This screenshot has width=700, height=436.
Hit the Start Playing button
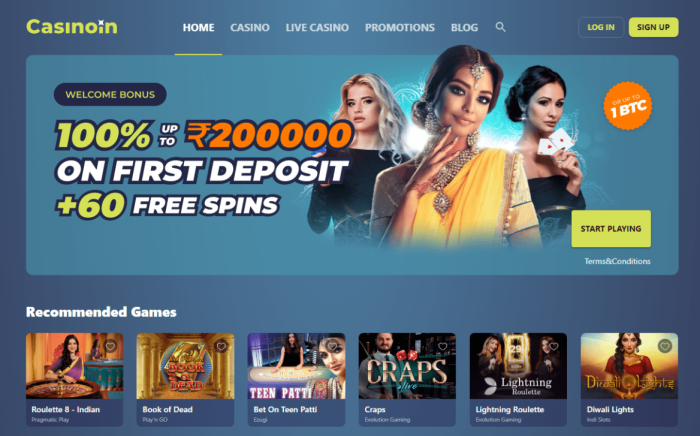tap(611, 228)
